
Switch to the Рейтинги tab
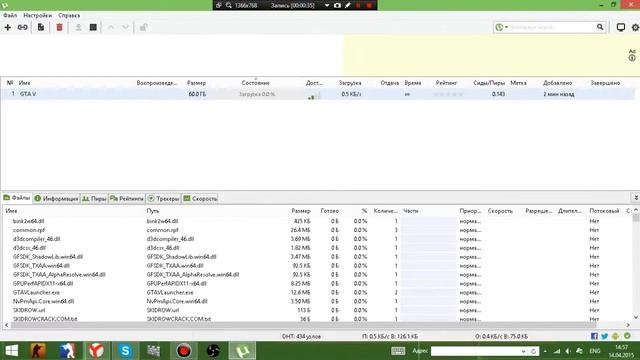coord(127,198)
